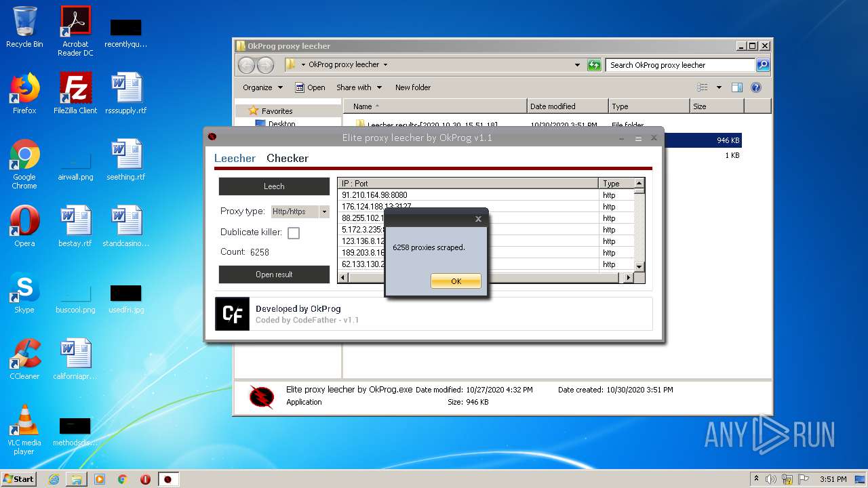Sort files by the Size column
Viewport: 868px width, 488px height.
[x=717, y=106]
